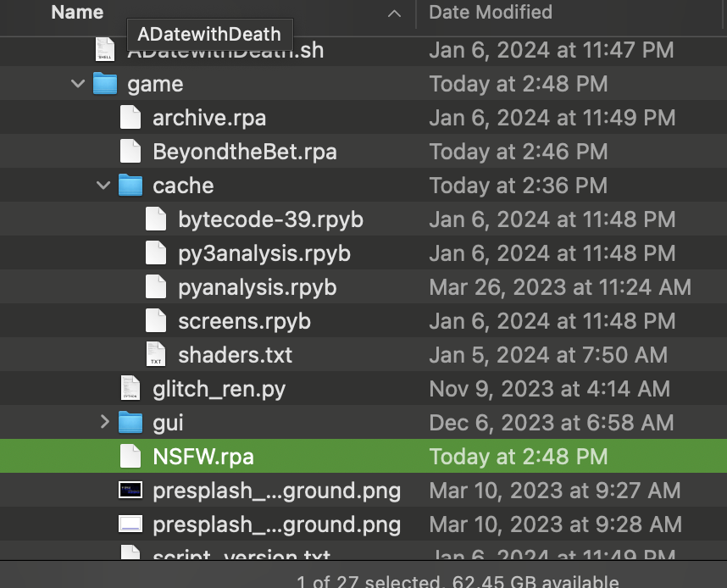This screenshot has width=727, height=588.
Task: Select the BeyondtheBet.rpa file
Action: point(244,152)
